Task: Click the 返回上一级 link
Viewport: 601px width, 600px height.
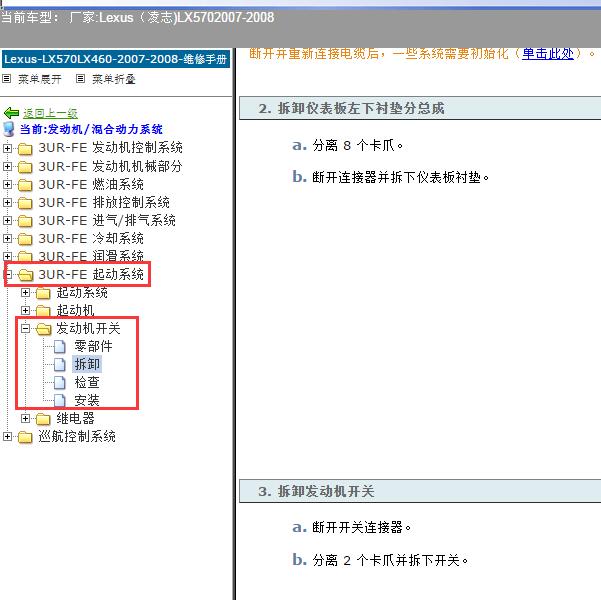Action: (50, 113)
